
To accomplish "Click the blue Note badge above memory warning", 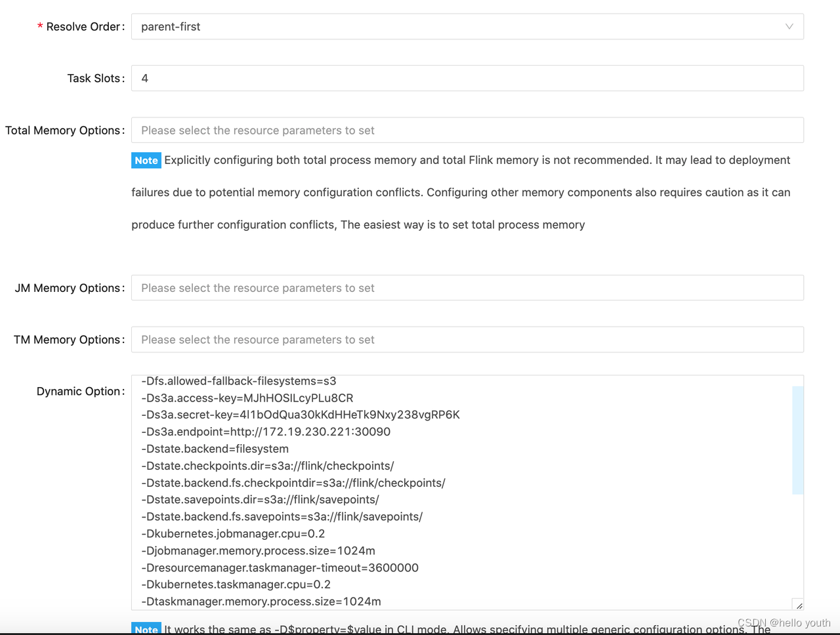I will coord(146,160).
